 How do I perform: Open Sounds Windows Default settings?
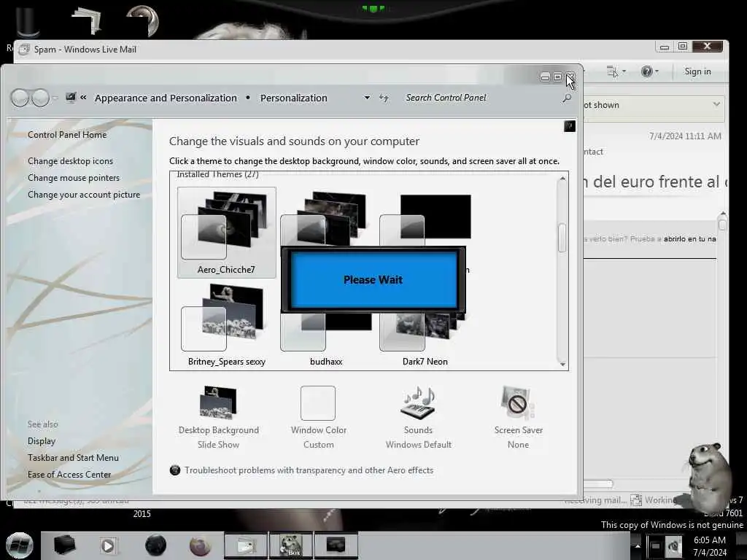coord(418,418)
